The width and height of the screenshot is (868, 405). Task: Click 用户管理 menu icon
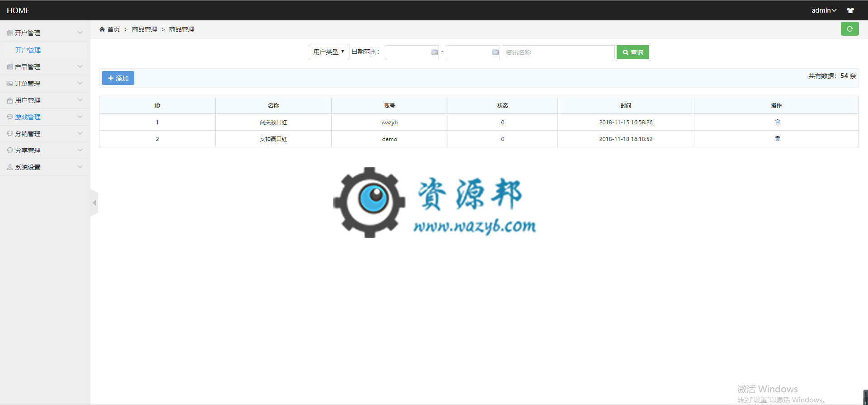(10, 100)
